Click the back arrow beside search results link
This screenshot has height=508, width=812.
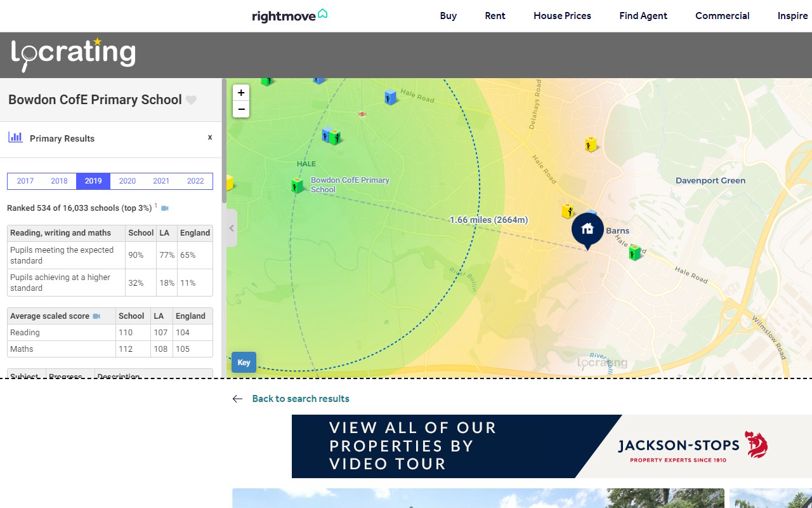pos(237,399)
